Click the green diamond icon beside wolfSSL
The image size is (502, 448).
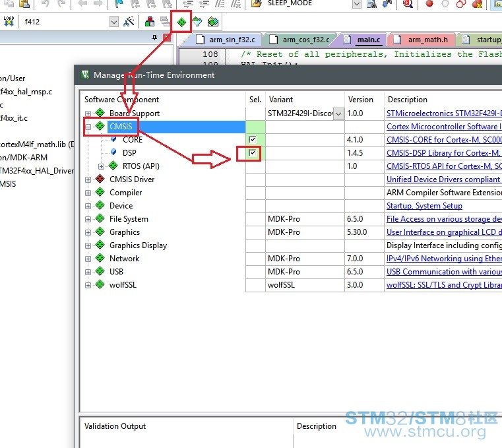100,284
